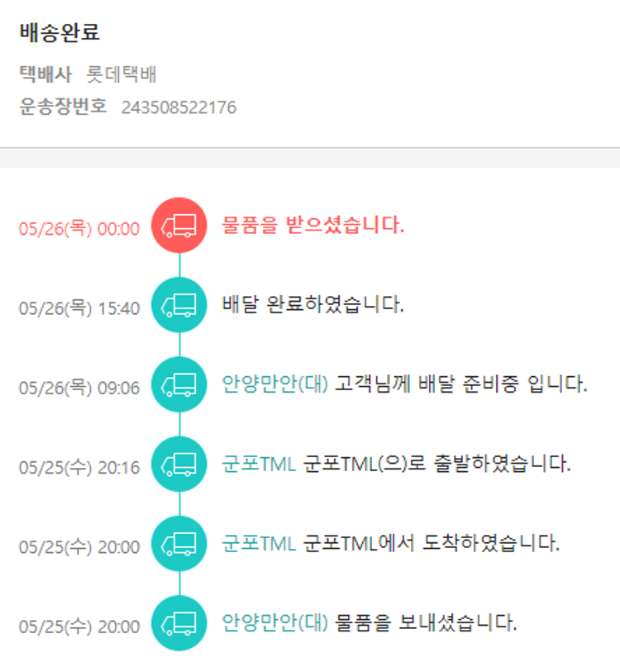Screen dimensions: 620x672
Task: Click the truck icon for 배달 준비중 step
Action: 179,384
